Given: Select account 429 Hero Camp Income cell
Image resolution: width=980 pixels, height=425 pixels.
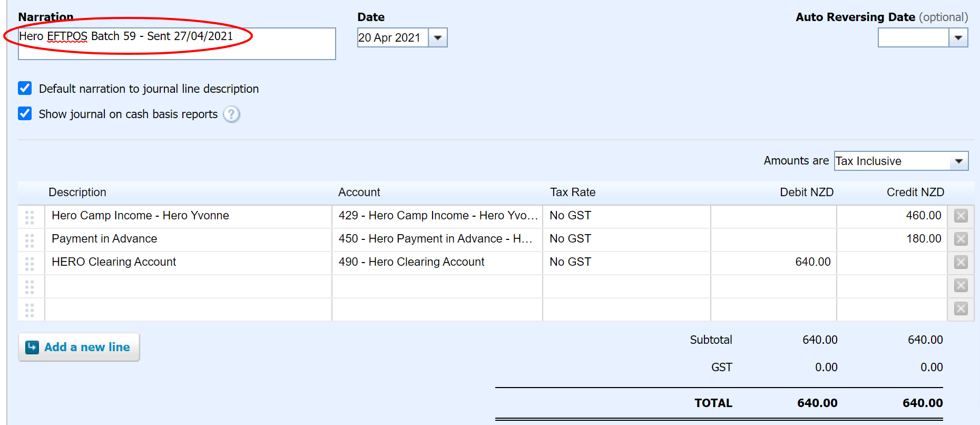Looking at the screenshot, I should (x=437, y=216).
